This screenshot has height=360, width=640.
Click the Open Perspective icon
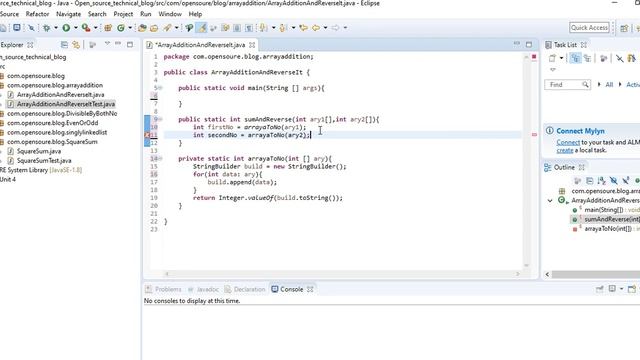pyautogui.click(x=624, y=28)
